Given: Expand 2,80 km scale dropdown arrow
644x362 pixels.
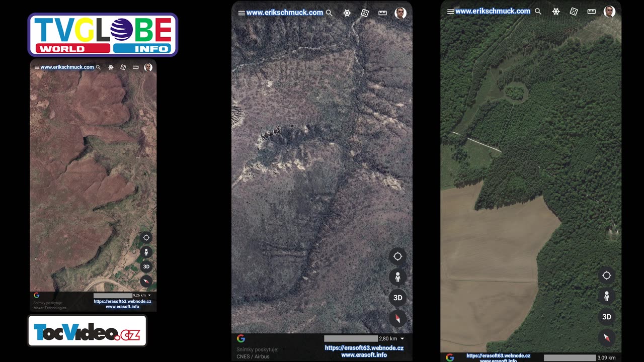Looking at the screenshot, I should pyautogui.click(x=402, y=339).
